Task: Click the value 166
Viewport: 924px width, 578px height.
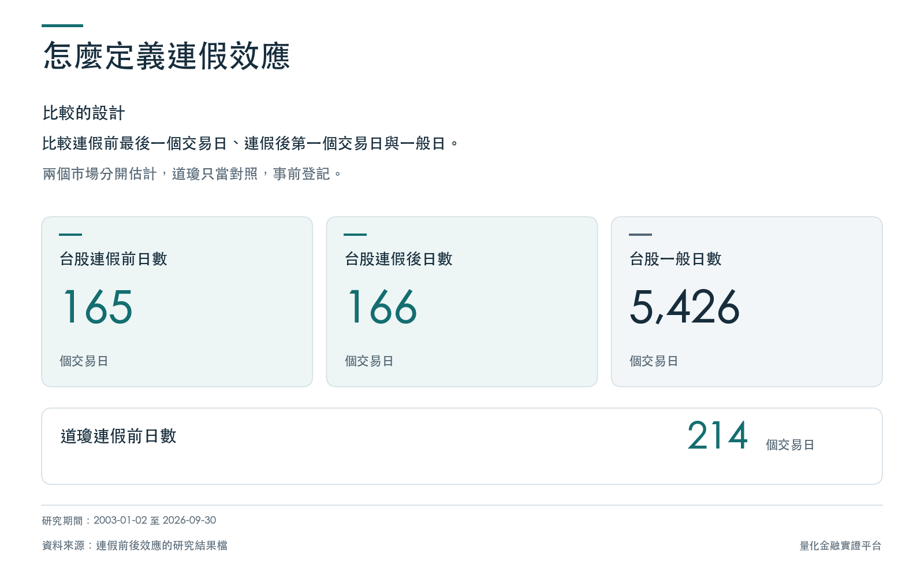Action: [x=382, y=307]
